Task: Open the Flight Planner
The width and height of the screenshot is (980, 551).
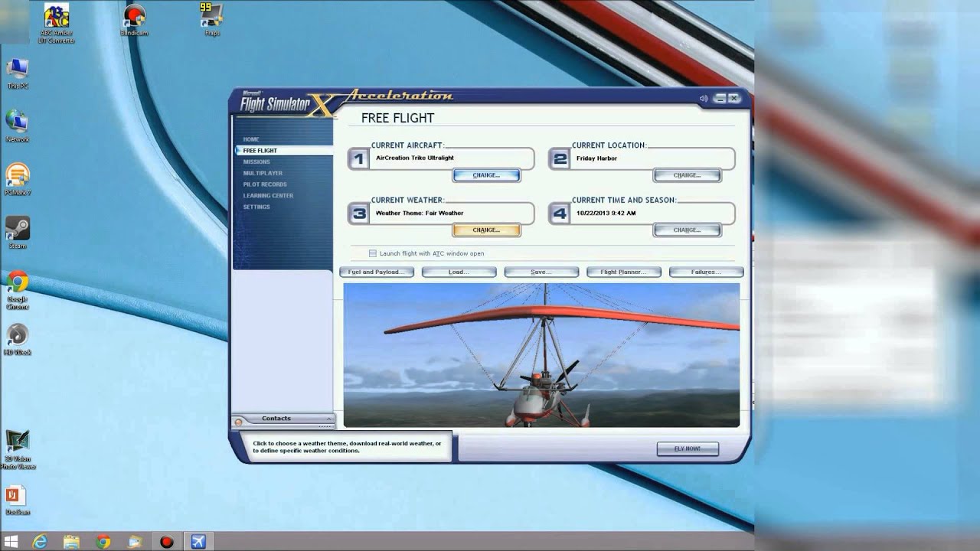Action: click(x=623, y=272)
